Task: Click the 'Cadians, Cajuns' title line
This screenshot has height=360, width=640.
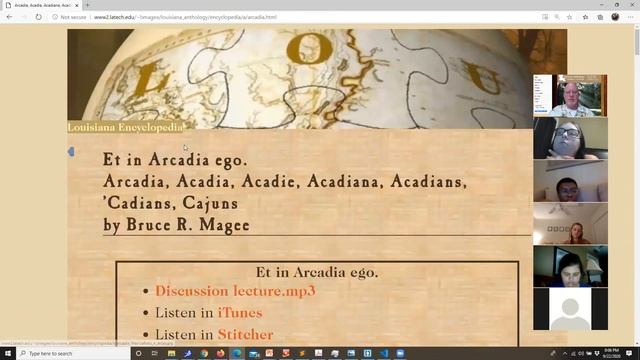Action: [x=171, y=203]
